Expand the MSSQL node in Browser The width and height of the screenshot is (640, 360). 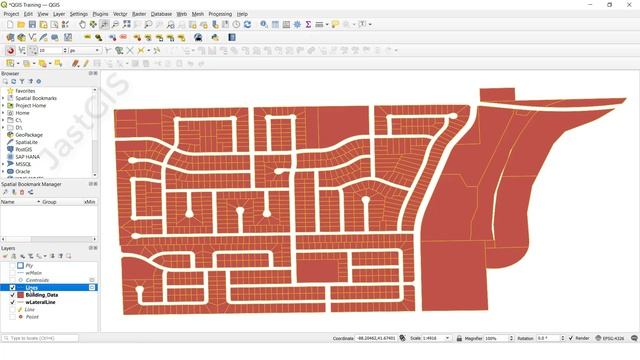[3, 164]
